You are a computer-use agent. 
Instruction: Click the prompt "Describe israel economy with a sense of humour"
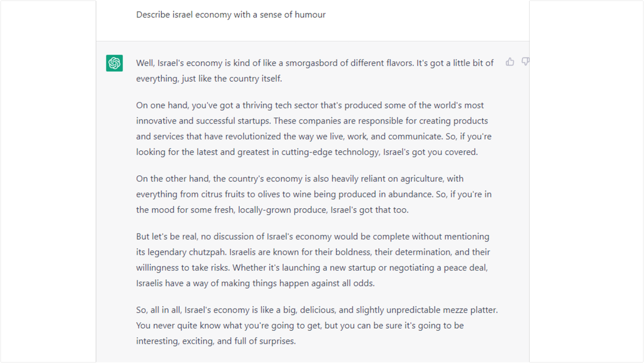(x=231, y=15)
